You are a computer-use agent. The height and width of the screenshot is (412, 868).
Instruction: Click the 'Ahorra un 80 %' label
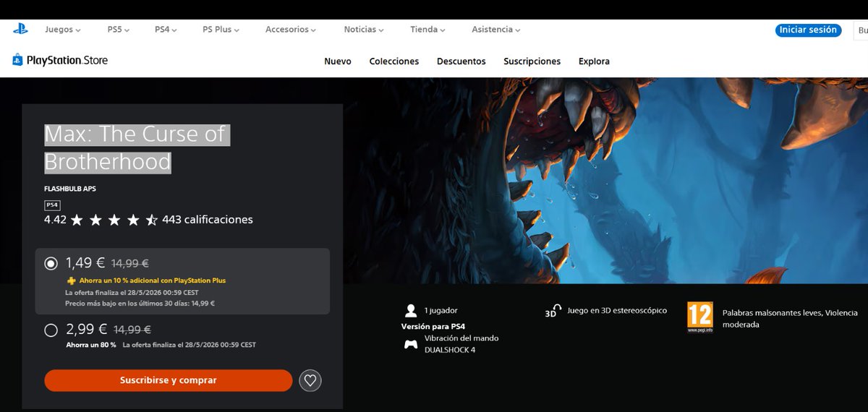tap(90, 345)
